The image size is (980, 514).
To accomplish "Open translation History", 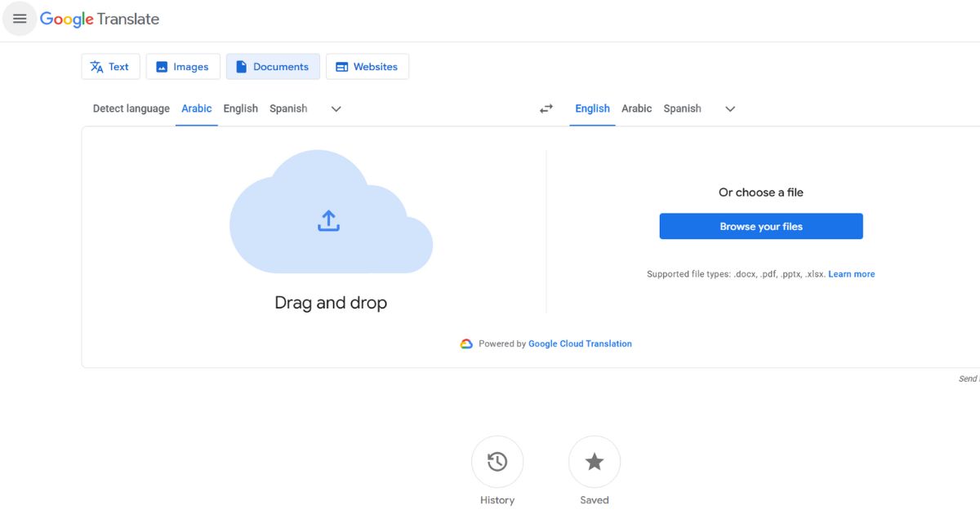I will tap(497, 462).
